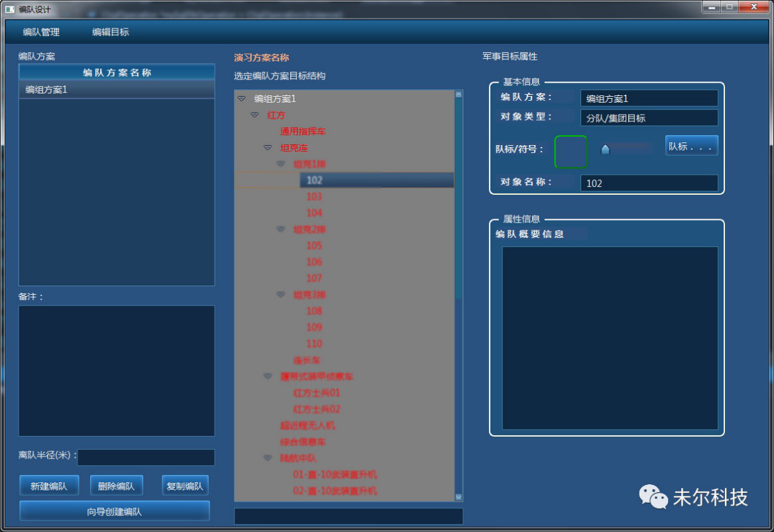Collapse the 坦克3排 node arrow

(x=281, y=295)
